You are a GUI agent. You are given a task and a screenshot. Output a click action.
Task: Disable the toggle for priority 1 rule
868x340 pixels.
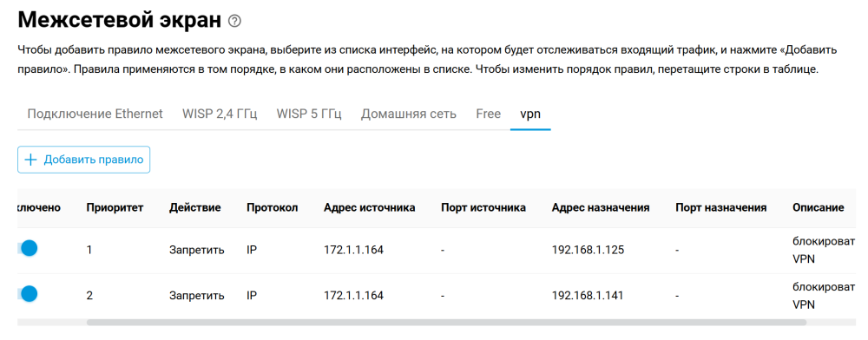tap(27, 248)
